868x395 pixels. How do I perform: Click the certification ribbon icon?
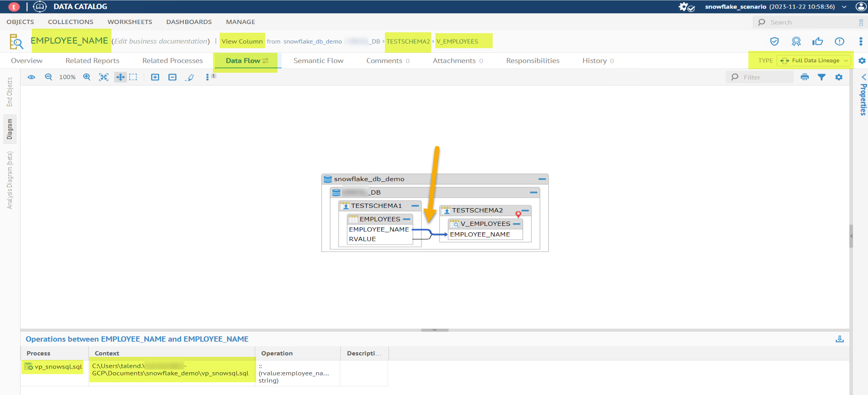tap(796, 41)
